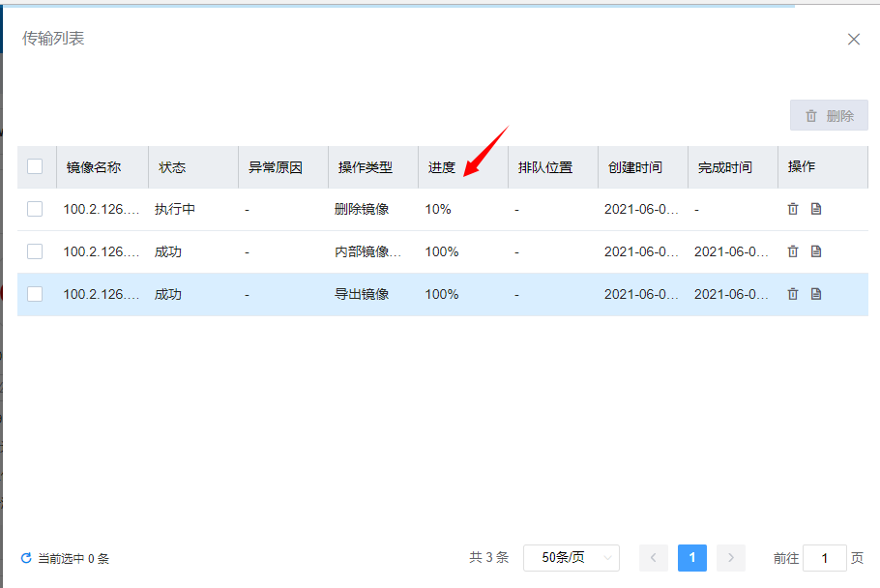The image size is (880, 588).
Task: Open document icon for 导出镜像 row
Action: [x=816, y=294]
